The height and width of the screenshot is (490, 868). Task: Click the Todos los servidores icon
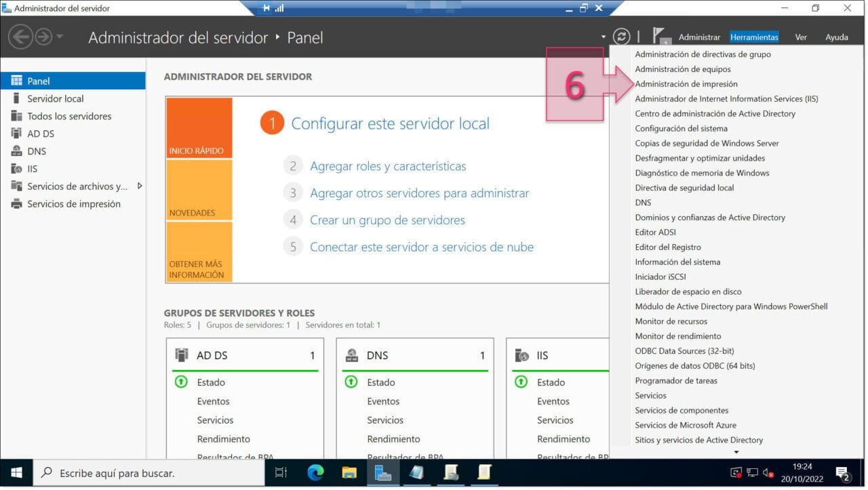(x=16, y=116)
